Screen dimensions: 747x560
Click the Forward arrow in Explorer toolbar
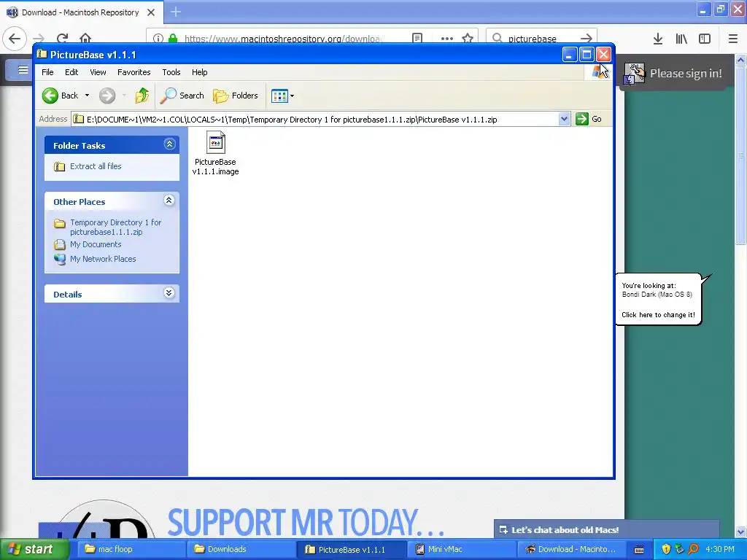pyautogui.click(x=107, y=96)
